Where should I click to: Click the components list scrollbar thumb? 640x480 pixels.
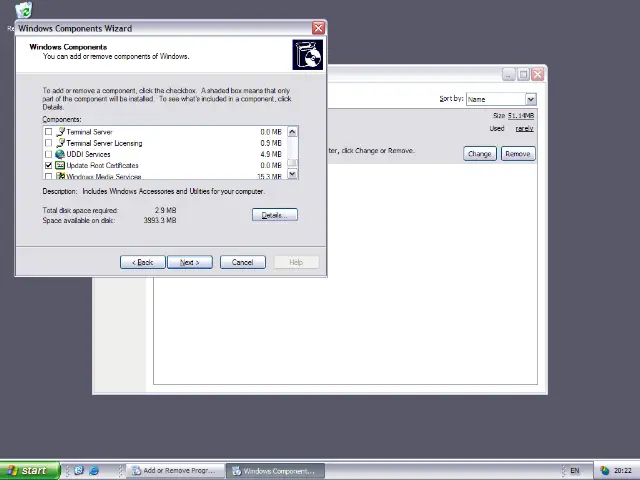click(292, 162)
